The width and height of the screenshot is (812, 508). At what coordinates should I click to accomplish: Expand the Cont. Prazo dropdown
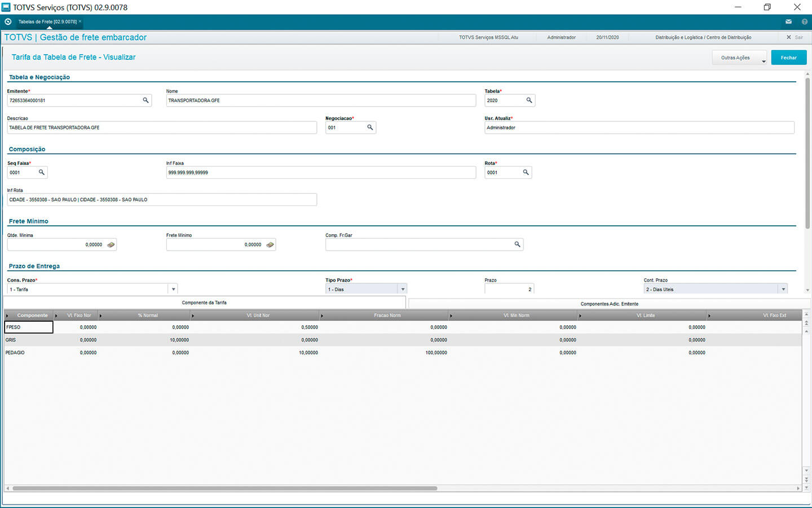pos(783,289)
